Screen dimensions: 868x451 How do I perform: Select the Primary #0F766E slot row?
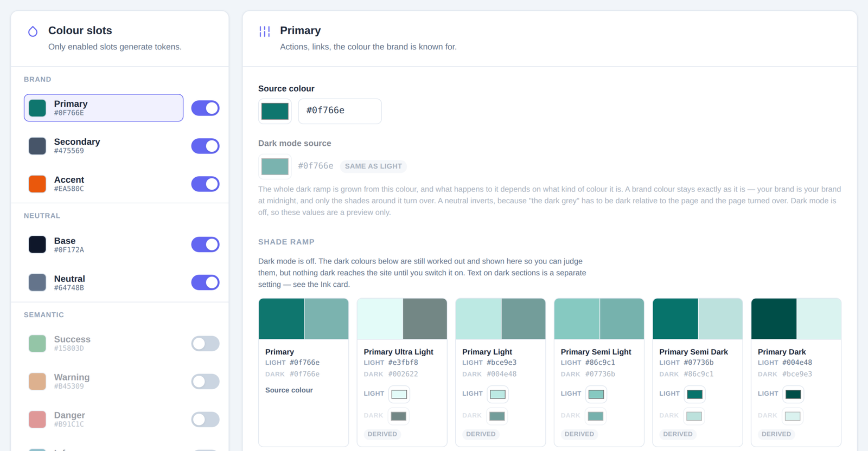(104, 108)
